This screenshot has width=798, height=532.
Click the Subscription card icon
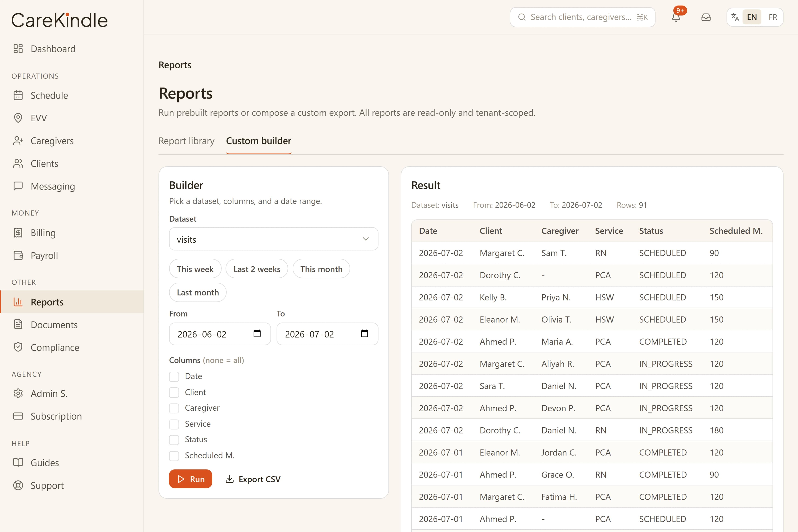(x=18, y=416)
